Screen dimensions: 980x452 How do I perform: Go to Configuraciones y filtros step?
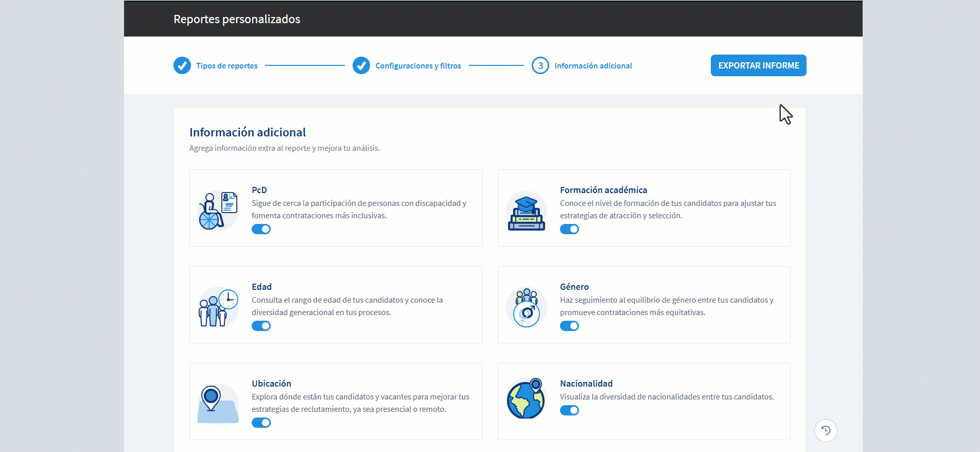418,66
